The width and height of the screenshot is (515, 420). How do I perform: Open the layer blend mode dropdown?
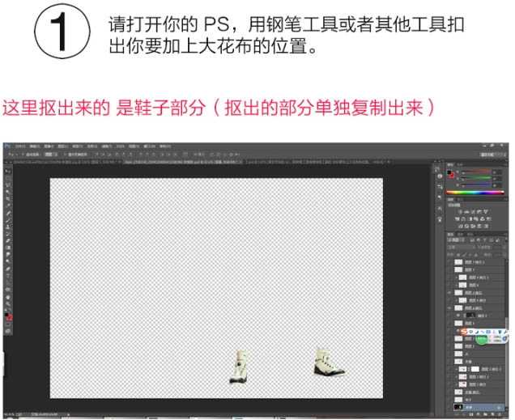(x=462, y=248)
